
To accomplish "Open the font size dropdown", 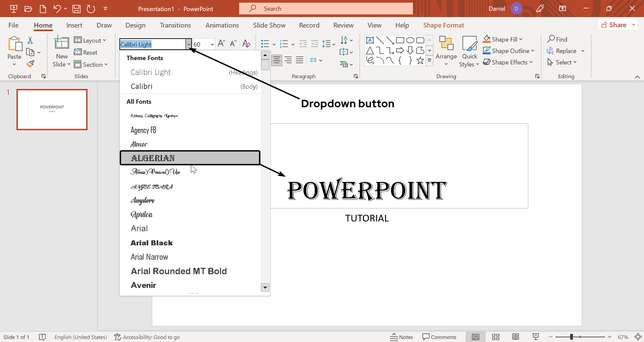I will pos(212,44).
